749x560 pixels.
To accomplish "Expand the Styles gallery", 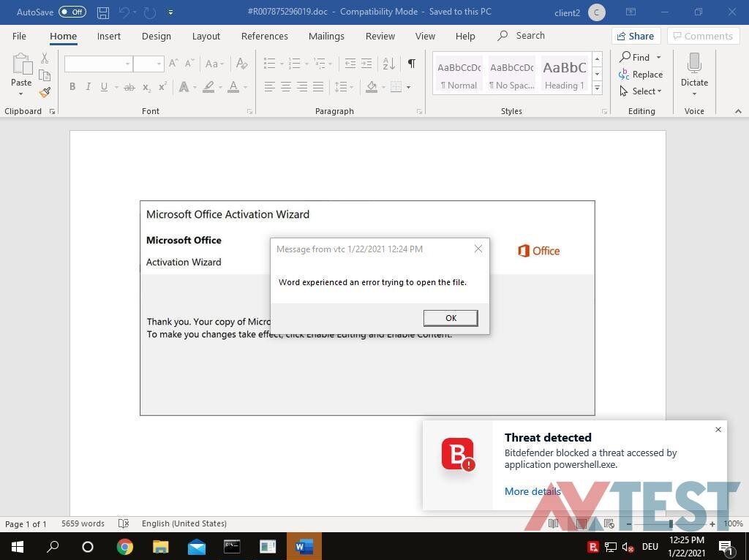I will pyautogui.click(x=597, y=88).
